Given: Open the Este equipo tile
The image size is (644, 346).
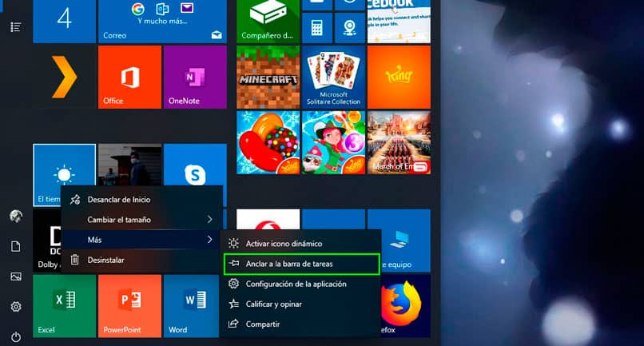Looking at the screenshot, I should (405, 241).
